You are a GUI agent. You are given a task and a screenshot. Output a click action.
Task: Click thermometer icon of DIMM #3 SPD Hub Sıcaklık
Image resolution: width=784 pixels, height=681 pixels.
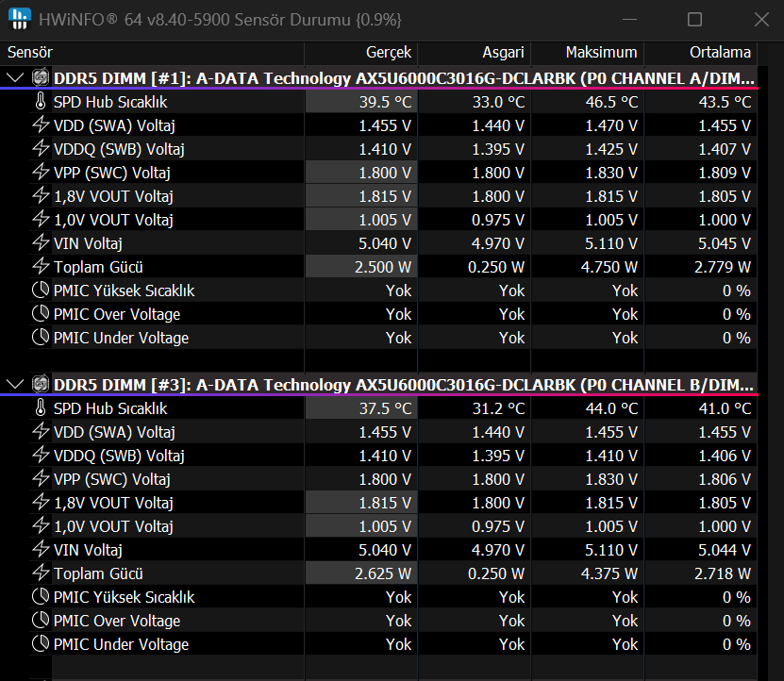coord(41,408)
